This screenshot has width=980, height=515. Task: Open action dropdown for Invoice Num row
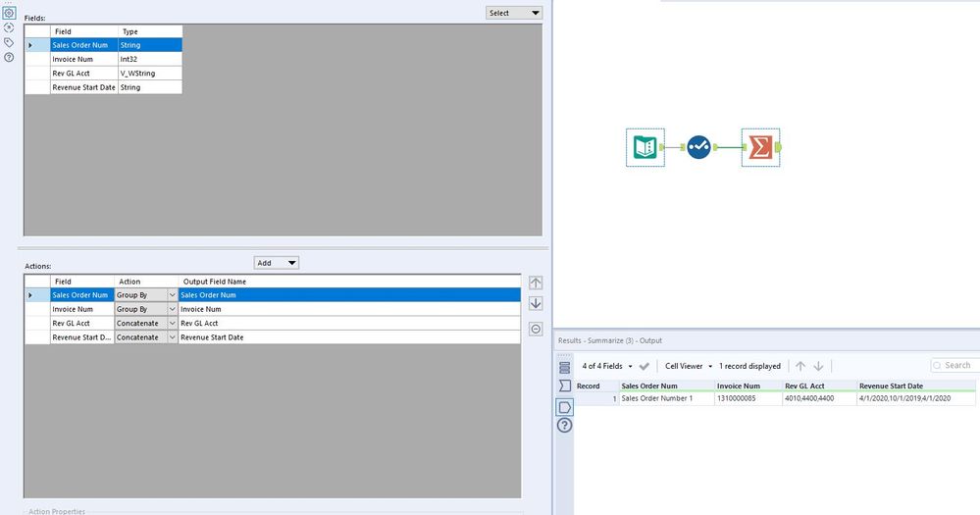tap(173, 309)
